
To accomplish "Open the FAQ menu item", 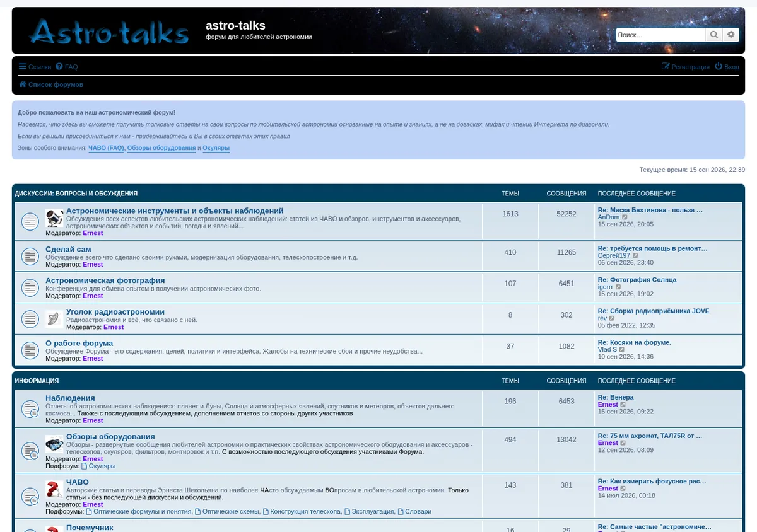I will point(67,67).
